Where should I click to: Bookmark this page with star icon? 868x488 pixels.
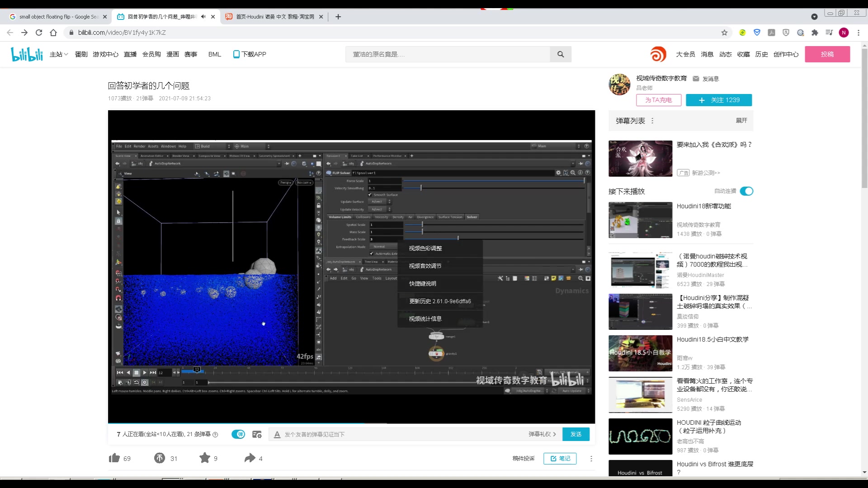tap(724, 33)
